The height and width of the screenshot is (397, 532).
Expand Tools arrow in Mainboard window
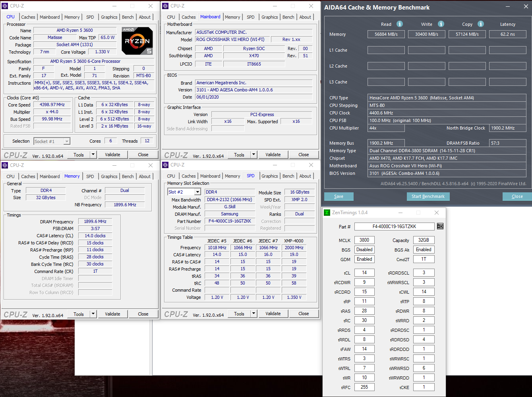(253, 155)
